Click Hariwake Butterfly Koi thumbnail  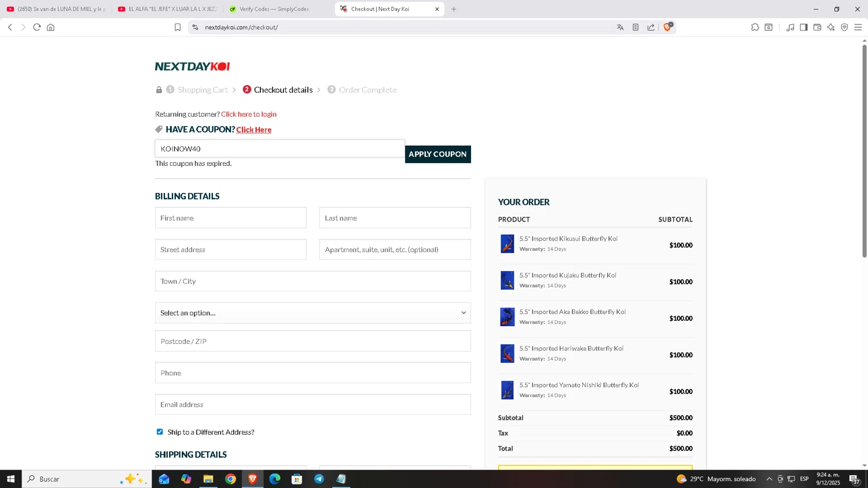click(x=507, y=353)
